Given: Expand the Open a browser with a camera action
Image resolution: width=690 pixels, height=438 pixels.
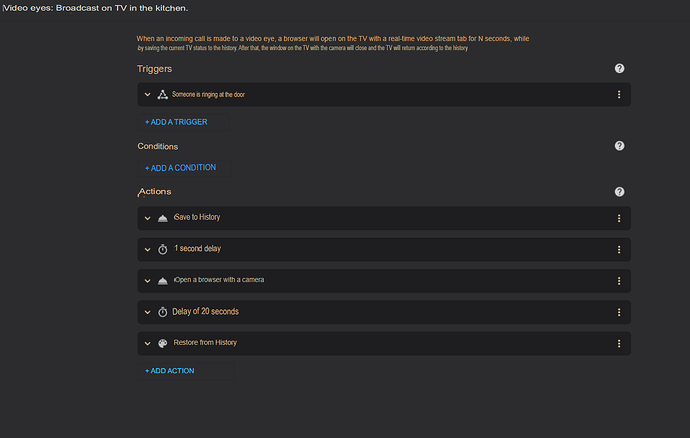Looking at the screenshot, I should coord(147,281).
